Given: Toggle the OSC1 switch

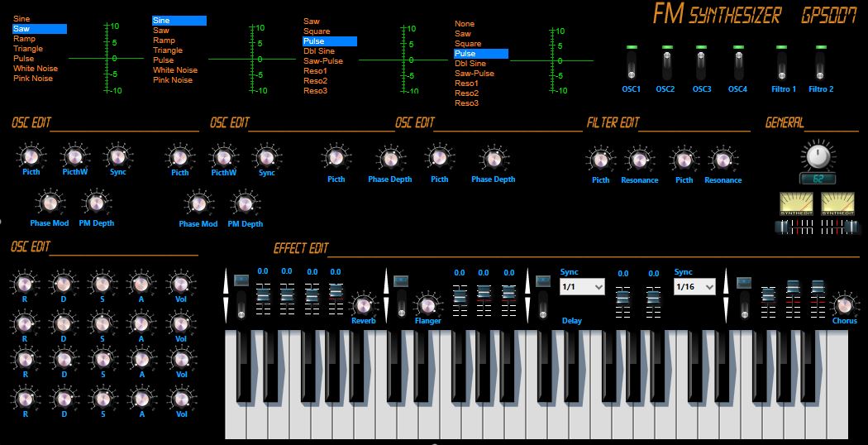Looking at the screenshot, I should coord(632,65).
